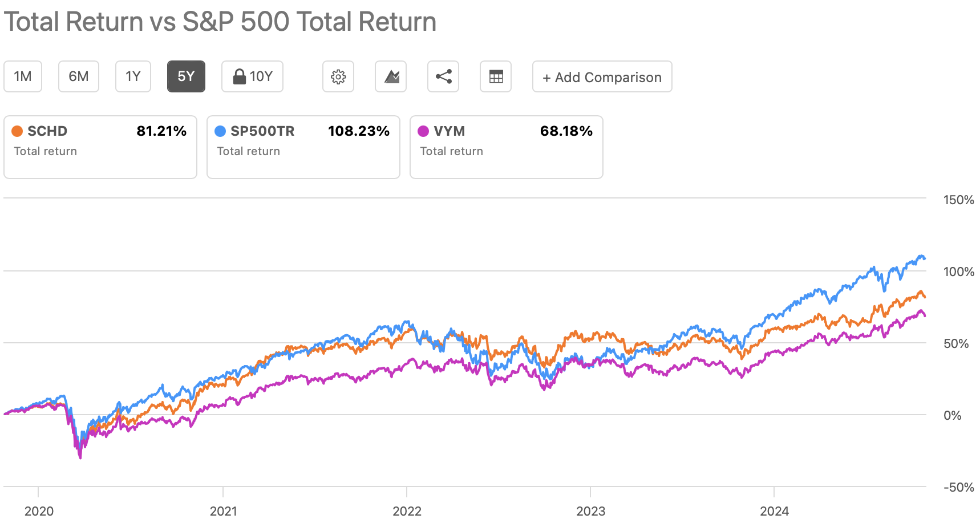The height and width of the screenshot is (527, 980).
Task: Switch to the 1Y time range
Action: pos(133,76)
